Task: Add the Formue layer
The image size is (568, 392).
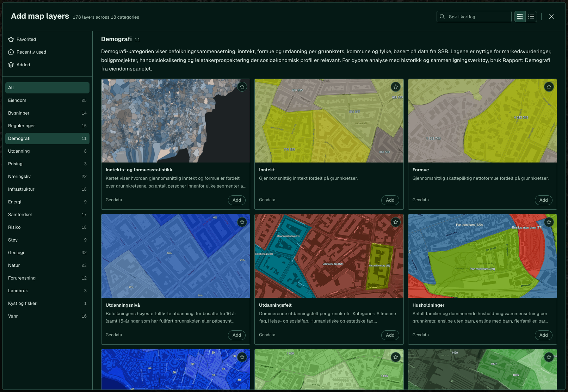Action: [544, 200]
